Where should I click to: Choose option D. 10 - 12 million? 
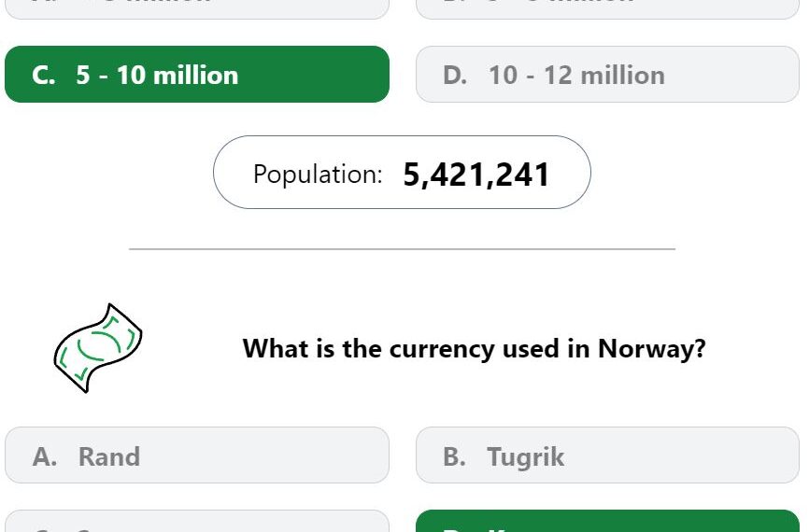tap(607, 75)
